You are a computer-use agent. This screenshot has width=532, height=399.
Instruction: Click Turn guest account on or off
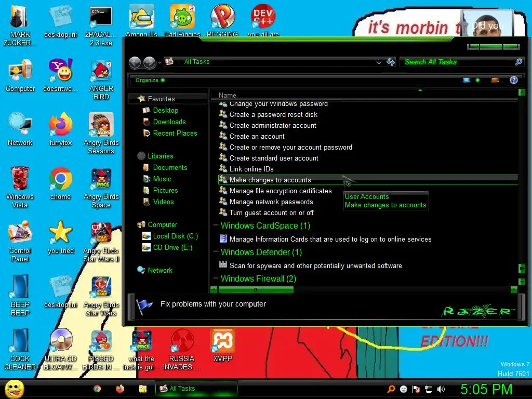[271, 212]
